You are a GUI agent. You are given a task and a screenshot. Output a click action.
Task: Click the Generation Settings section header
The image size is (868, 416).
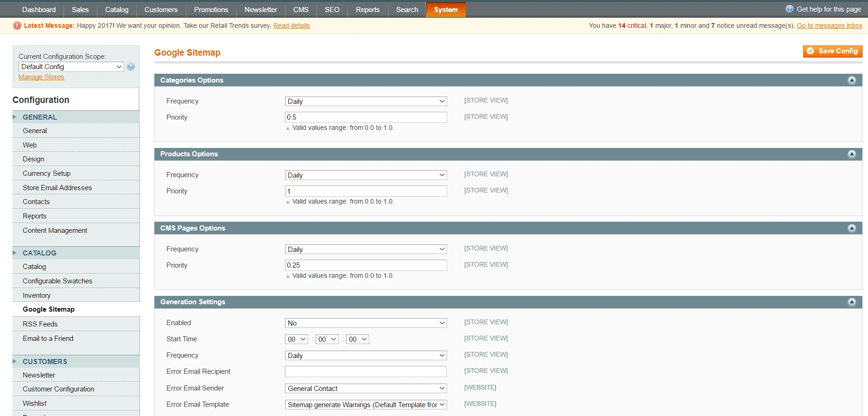click(508, 302)
